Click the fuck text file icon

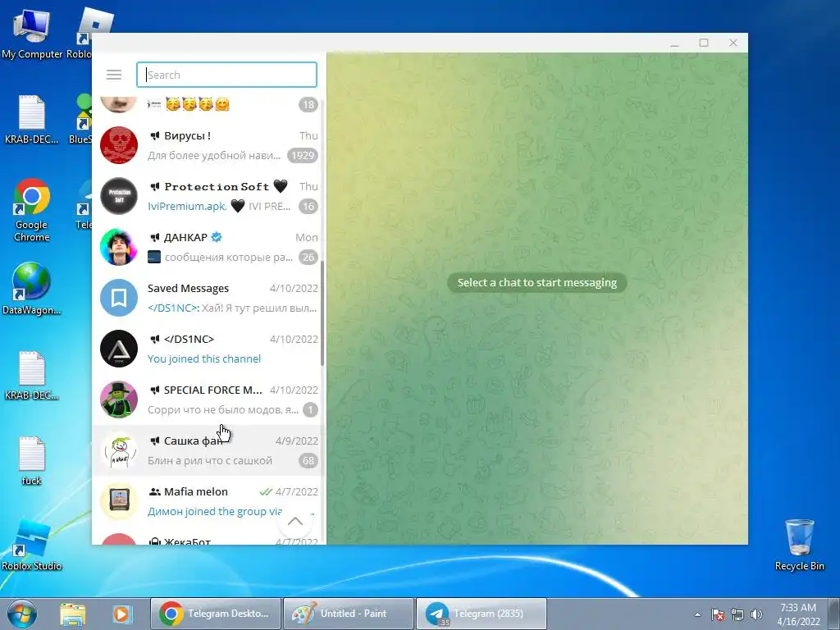point(32,461)
